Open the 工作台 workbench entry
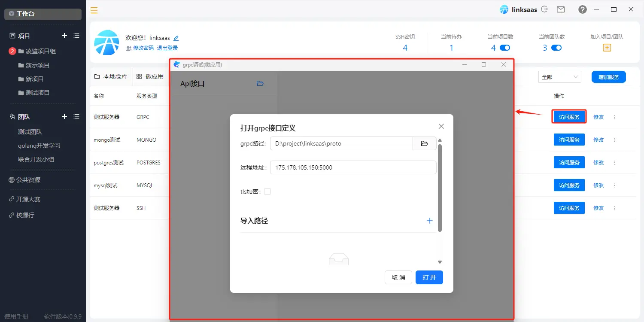 [43, 14]
